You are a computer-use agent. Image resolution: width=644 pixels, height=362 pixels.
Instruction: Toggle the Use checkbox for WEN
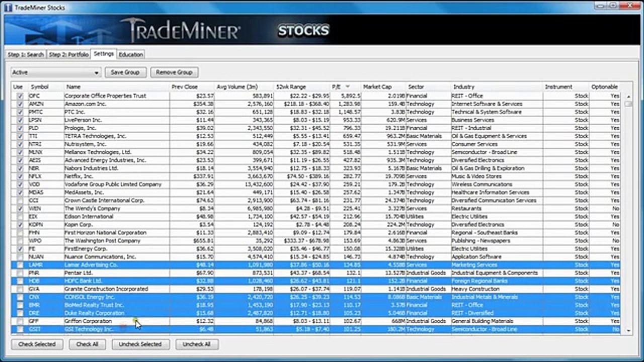[x=20, y=209]
